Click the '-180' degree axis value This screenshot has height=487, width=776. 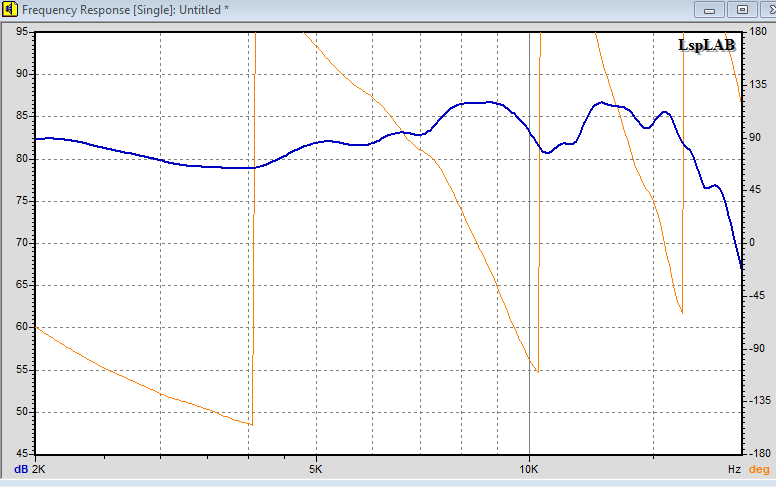click(759, 453)
